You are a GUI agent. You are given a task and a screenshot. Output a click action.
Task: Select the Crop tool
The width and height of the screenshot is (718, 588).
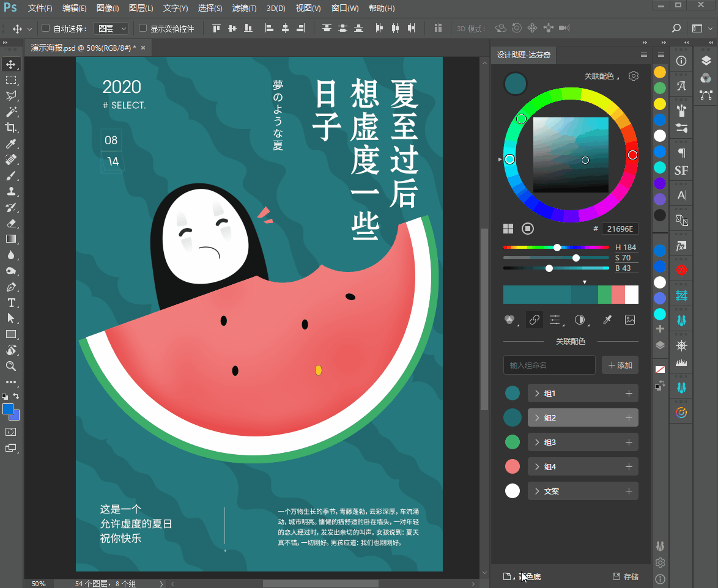pyautogui.click(x=11, y=128)
